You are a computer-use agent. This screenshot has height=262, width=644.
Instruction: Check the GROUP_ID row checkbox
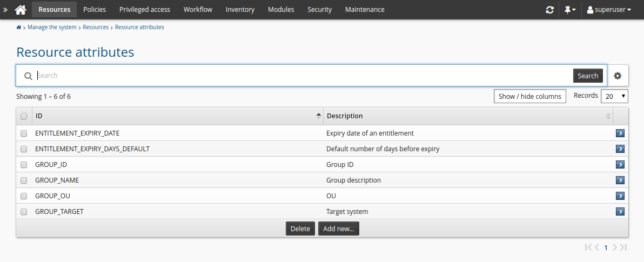[x=24, y=164]
